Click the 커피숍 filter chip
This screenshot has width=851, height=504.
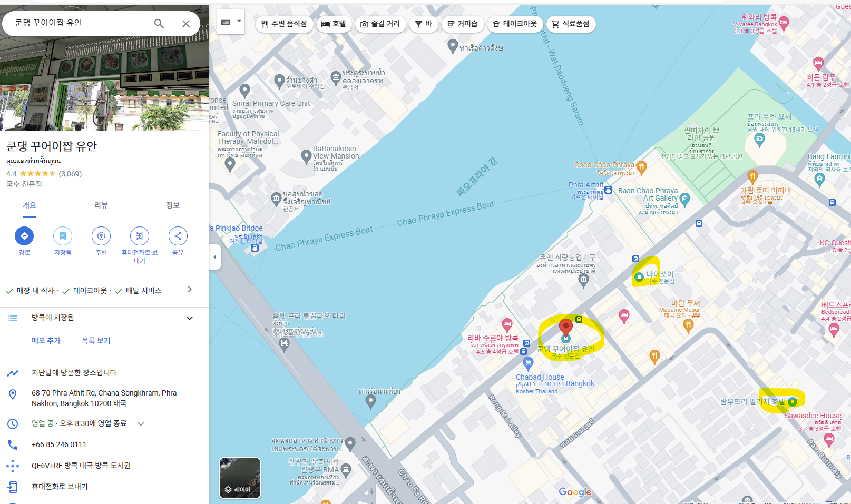click(463, 24)
